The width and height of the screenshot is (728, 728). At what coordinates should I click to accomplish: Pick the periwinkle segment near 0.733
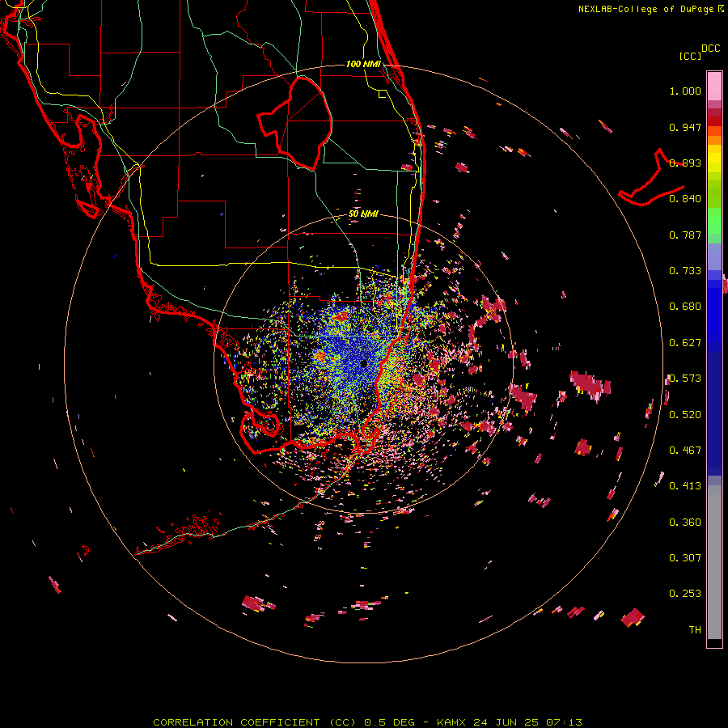click(714, 257)
